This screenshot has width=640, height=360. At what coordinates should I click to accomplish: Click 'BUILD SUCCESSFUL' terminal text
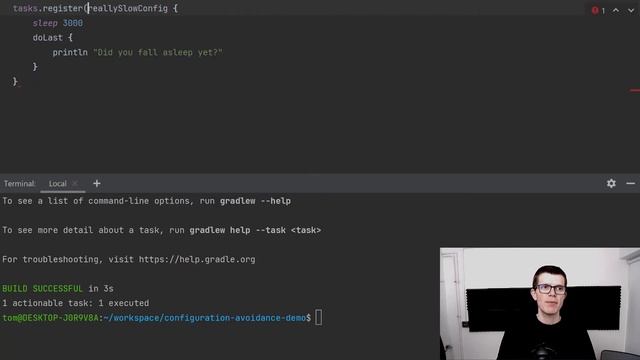pos(42,289)
